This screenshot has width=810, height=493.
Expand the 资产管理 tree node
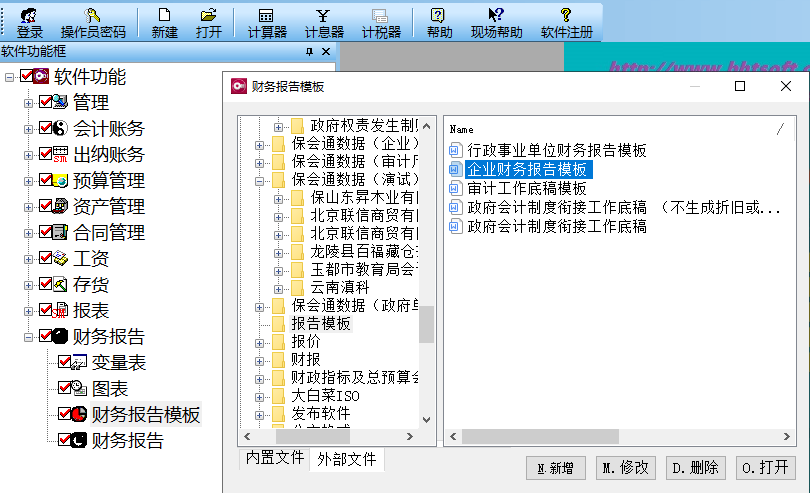pos(29,206)
